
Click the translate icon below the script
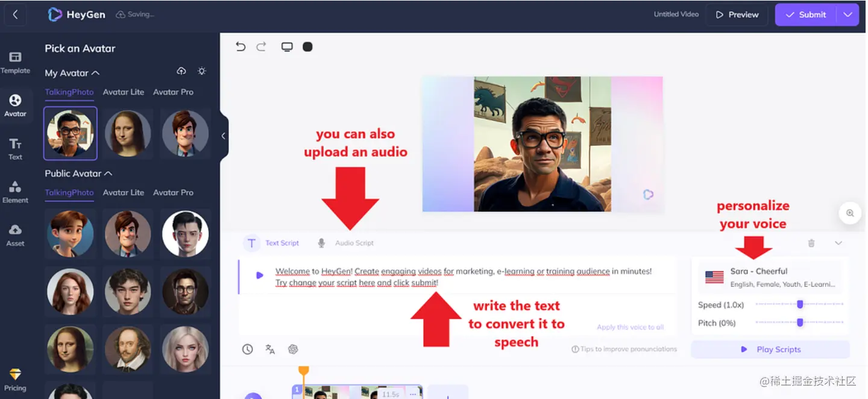tap(270, 349)
